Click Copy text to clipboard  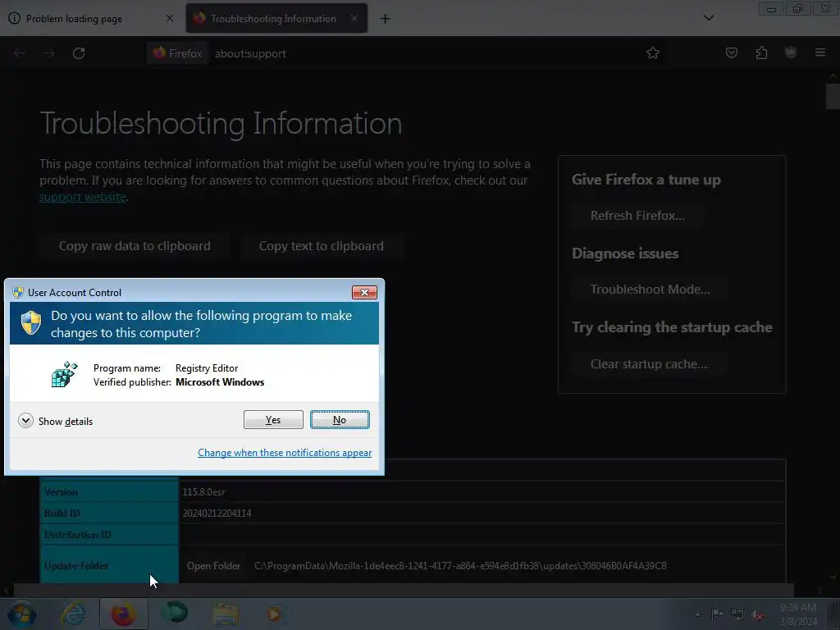(x=322, y=246)
